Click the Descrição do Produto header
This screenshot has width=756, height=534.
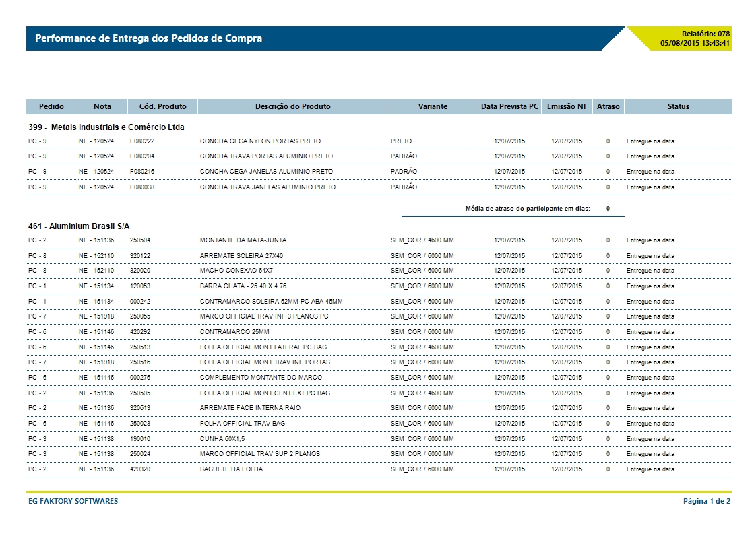click(x=292, y=106)
